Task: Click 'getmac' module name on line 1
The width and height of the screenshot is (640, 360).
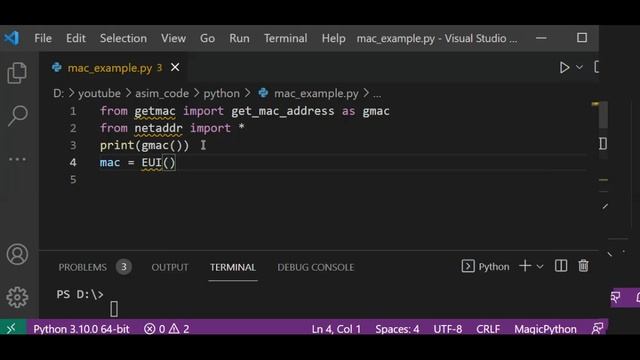Action: click(x=155, y=111)
